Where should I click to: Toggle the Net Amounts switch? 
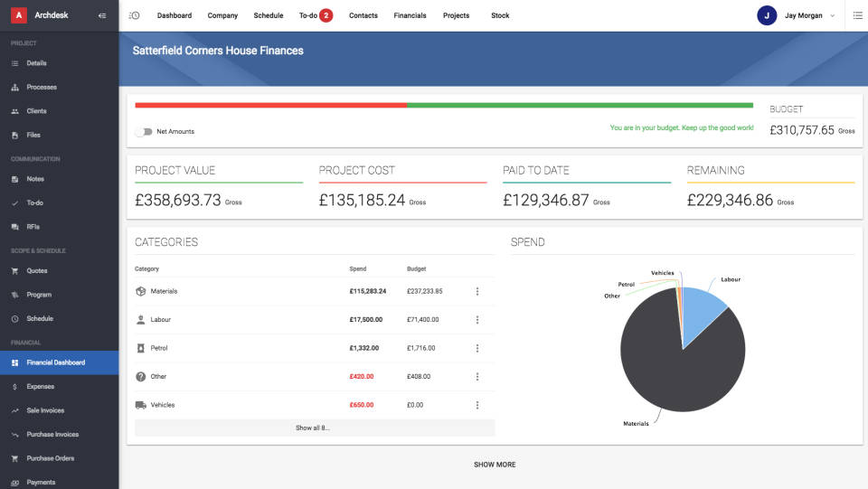[x=143, y=131]
